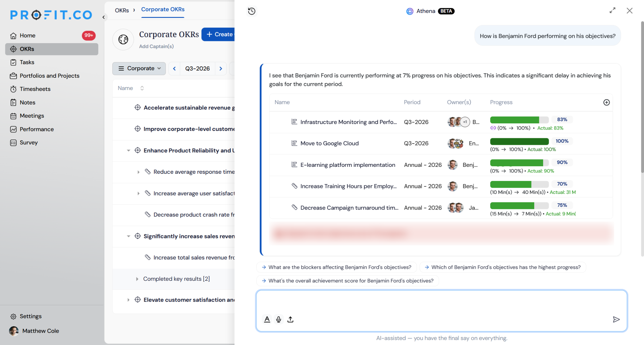Click the Meetings calendar icon
Viewport: 644px width, 345px height.
13,116
